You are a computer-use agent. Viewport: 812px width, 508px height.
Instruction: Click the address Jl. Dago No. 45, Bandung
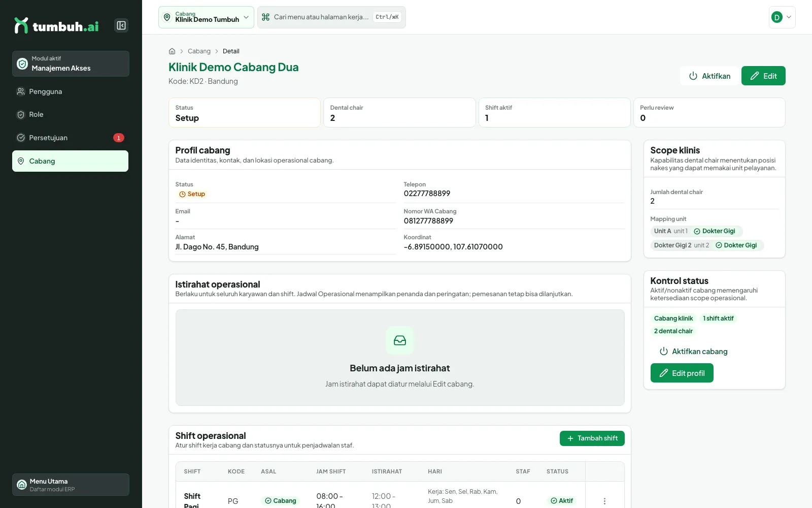(217, 247)
